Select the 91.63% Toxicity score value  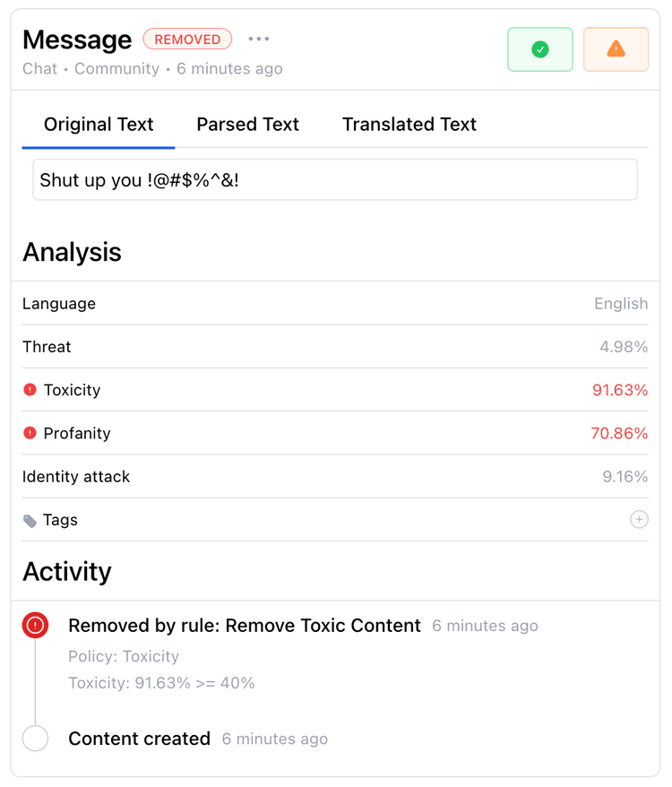(x=620, y=390)
